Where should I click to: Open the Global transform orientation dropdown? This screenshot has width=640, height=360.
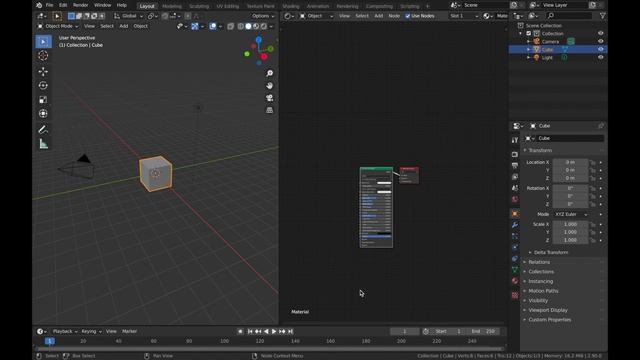129,16
